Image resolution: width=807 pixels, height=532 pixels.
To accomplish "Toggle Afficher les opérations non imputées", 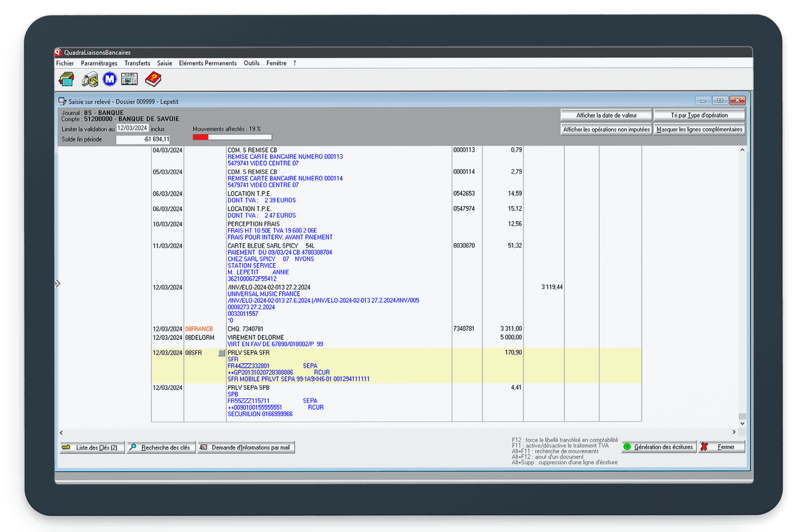I will 606,129.
